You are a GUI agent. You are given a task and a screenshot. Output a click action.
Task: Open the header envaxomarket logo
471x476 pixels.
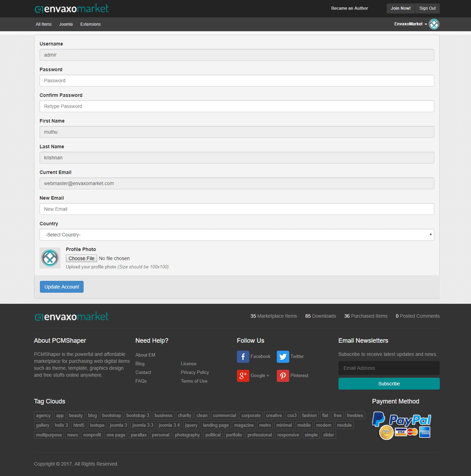tap(72, 8)
